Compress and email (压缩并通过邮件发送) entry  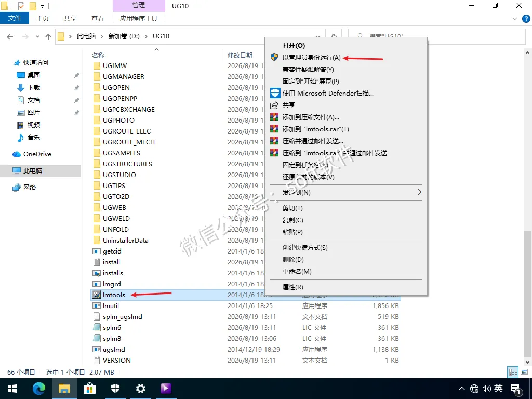(313, 141)
